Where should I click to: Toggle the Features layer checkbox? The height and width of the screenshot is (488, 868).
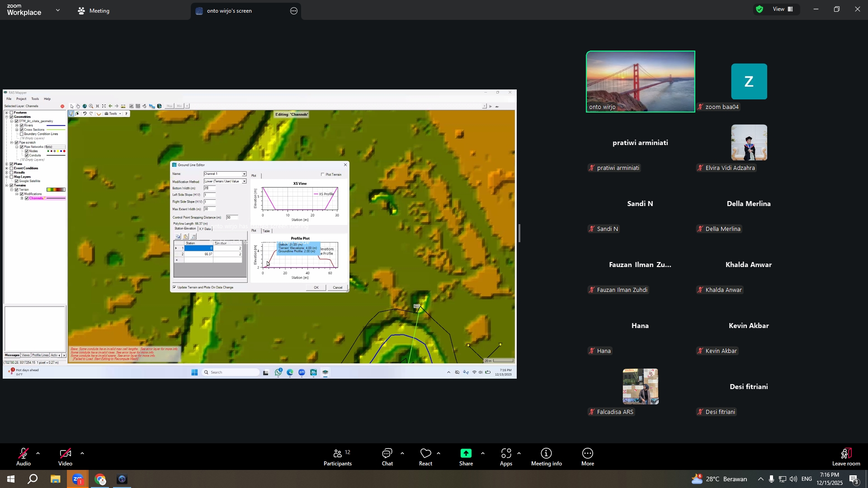tap(12, 113)
